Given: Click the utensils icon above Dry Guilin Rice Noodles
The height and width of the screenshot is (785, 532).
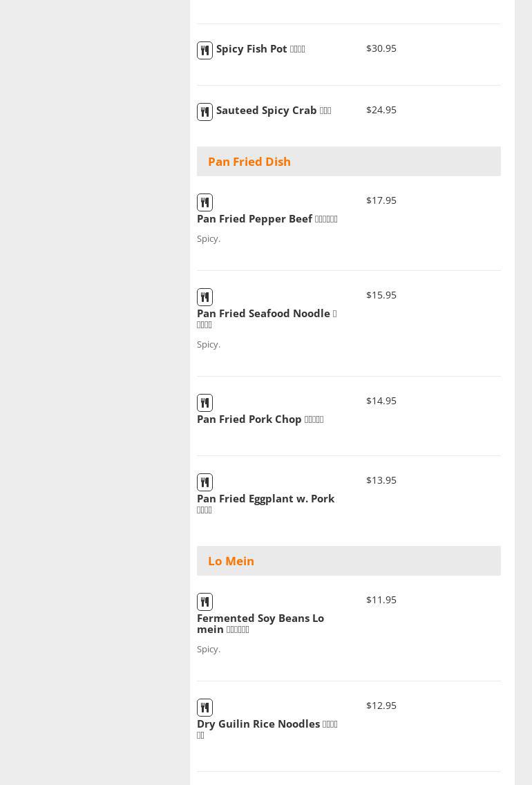Looking at the screenshot, I should click(x=205, y=708).
